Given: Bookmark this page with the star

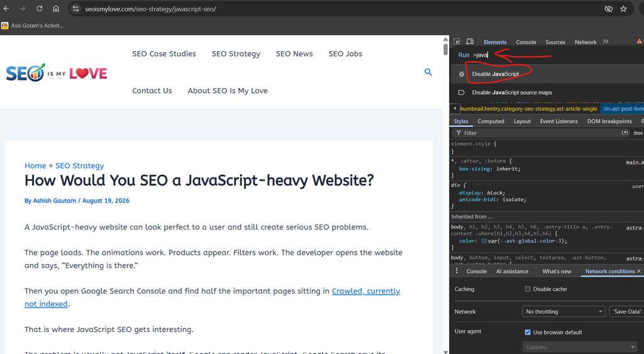Looking at the screenshot, I should click(623, 9).
